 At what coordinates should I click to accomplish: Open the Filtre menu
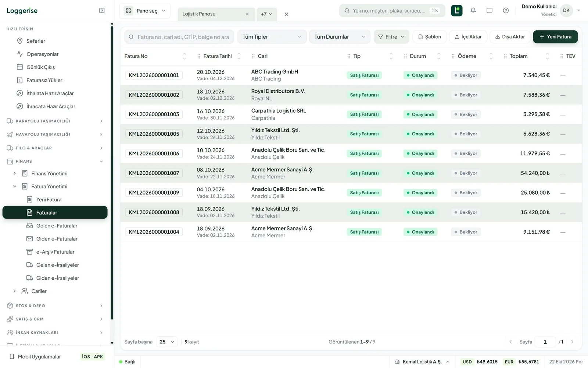click(391, 37)
